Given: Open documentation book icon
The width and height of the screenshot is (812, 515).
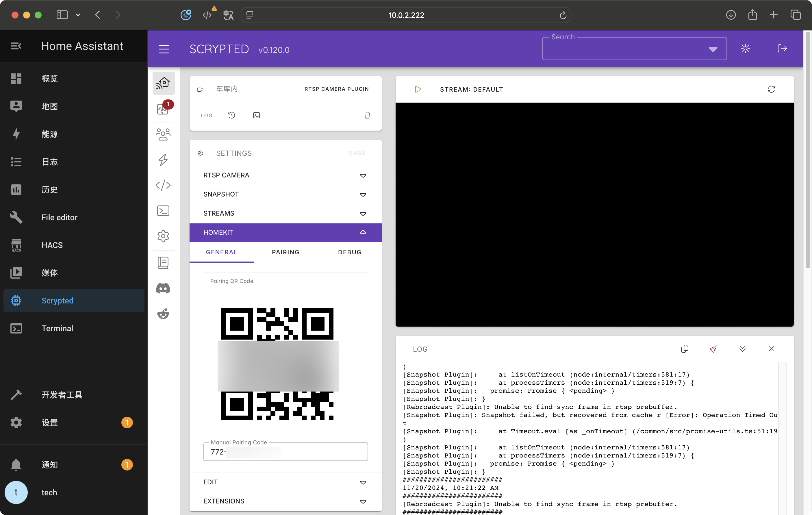Looking at the screenshot, I should pos(164,263).
